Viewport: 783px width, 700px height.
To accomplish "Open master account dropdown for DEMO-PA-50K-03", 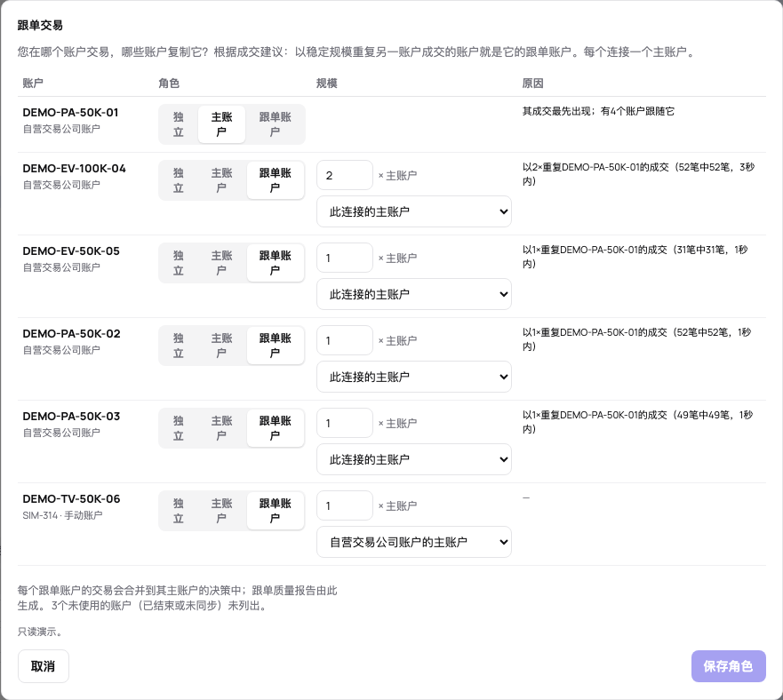I will pyautogui.click(x=414, y=459).
